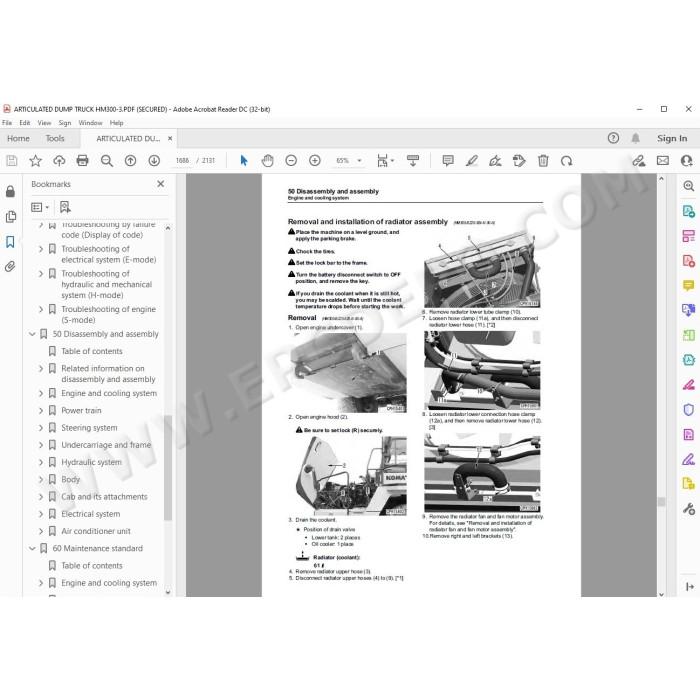Click the zoom out minus icon
Screen dimensions: 700x700
291,161
